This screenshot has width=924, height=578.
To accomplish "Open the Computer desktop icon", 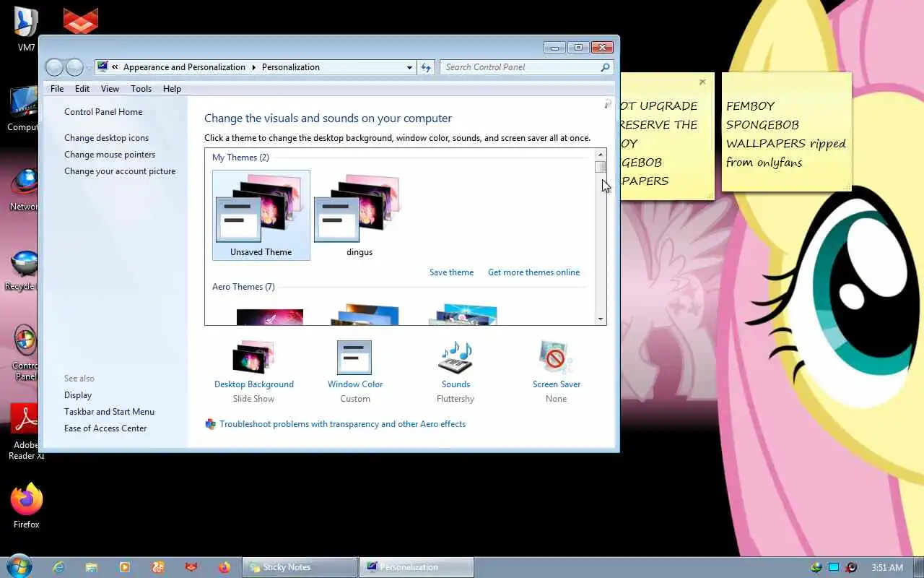I will tap(23, 109).
